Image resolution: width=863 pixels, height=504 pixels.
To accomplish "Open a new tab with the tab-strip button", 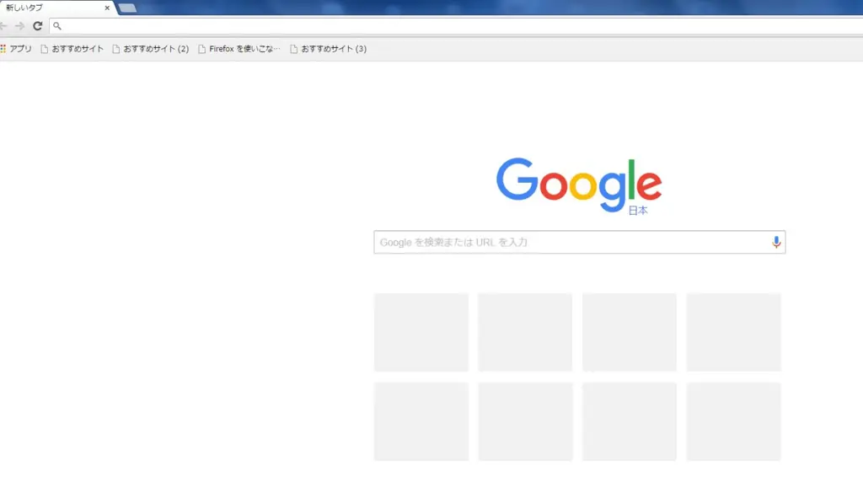I will [x=127, y=8].
